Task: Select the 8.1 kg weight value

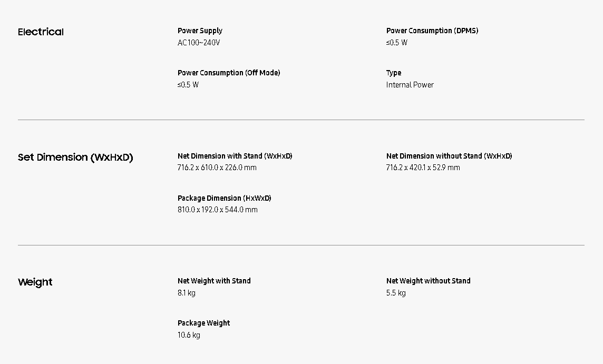Action: (x=186, y=293)
